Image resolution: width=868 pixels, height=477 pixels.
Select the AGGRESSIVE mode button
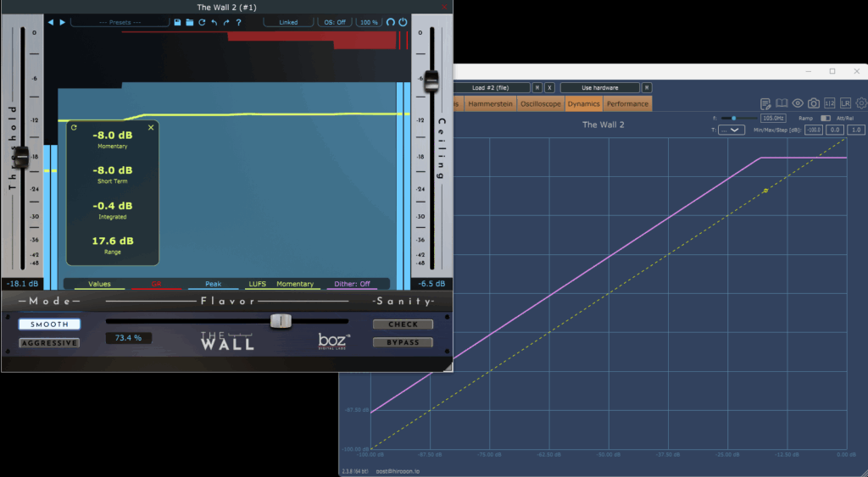49,342
